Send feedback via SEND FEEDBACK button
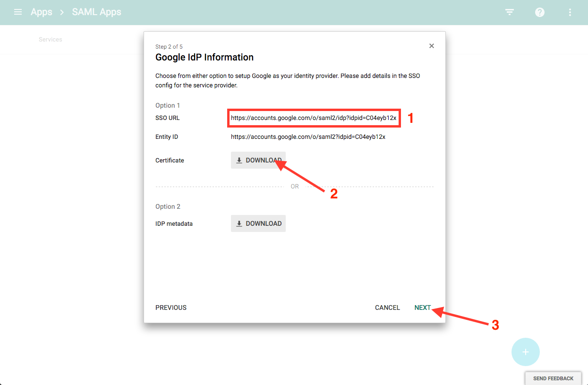Screen dimensions: 588x385 [x=553, y=378]
